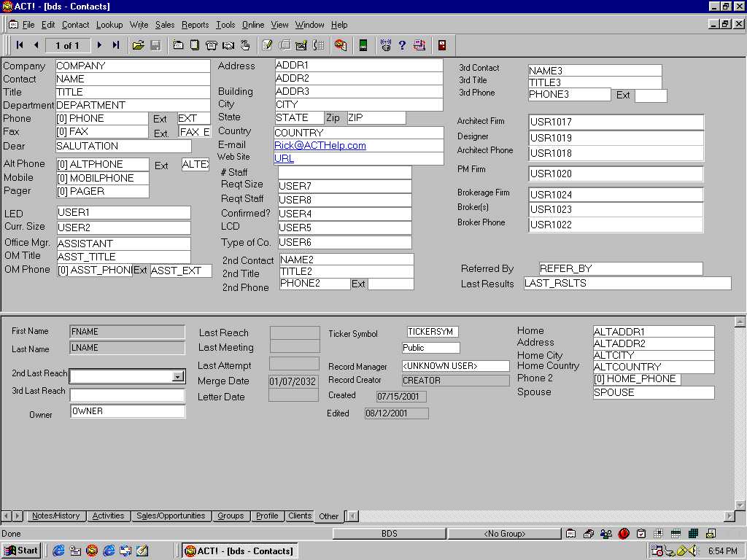The image size is (747, 560).
Task: Click the telephone Schedule Call icon
Action: (x=211, y=45)
